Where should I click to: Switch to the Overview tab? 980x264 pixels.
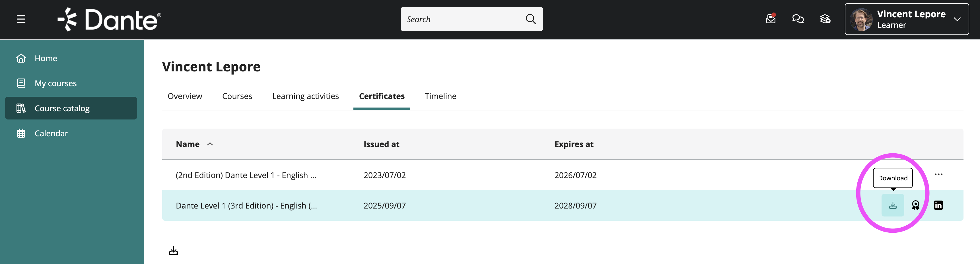[x=185, y=96]
